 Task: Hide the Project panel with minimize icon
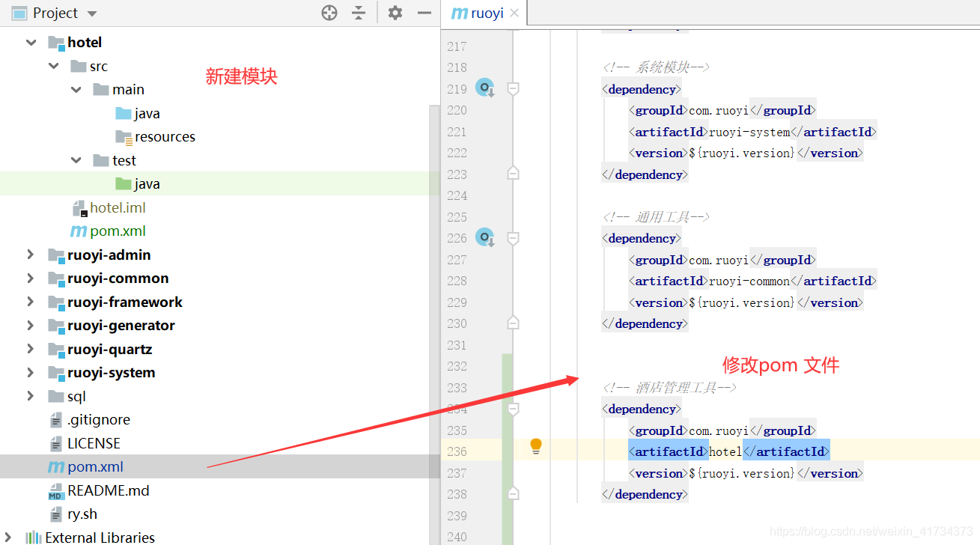424,13
